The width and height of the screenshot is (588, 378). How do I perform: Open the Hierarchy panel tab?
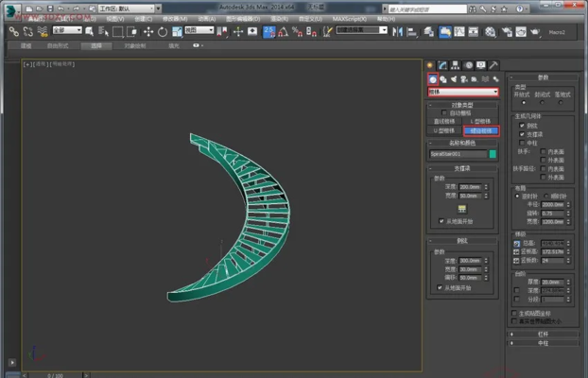[x=456, y=65]
